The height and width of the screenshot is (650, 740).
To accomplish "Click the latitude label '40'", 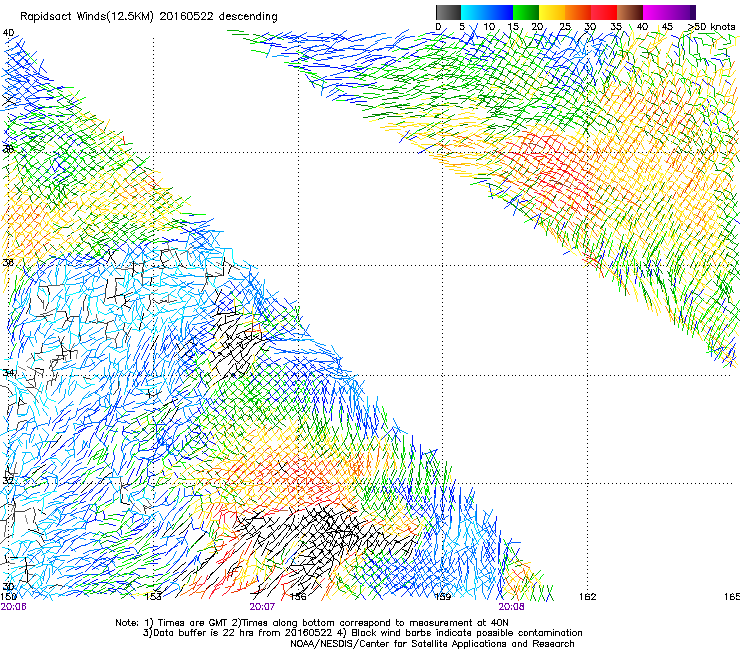I will [8, 33].
